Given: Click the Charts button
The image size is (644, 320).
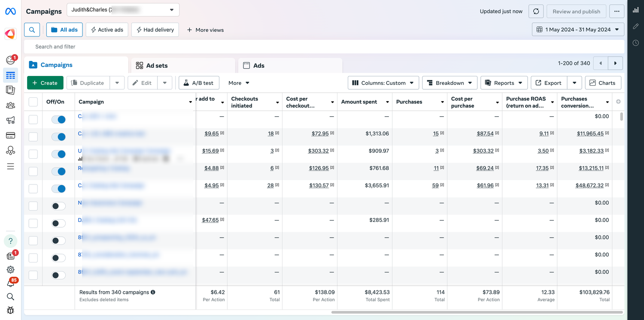Looking at the screenshot, I should (x=603, y=83).
